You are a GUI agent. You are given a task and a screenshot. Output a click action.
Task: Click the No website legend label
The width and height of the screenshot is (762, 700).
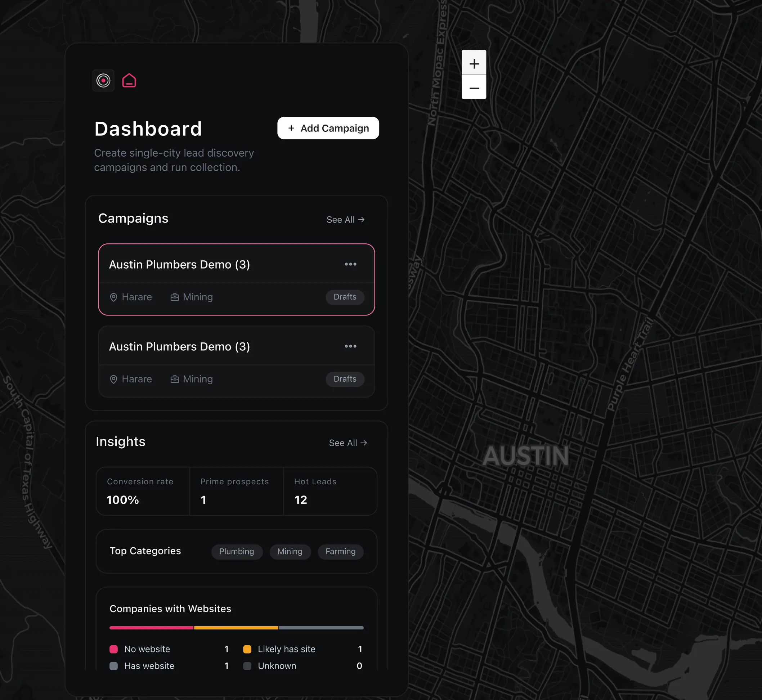coord(147,649)
